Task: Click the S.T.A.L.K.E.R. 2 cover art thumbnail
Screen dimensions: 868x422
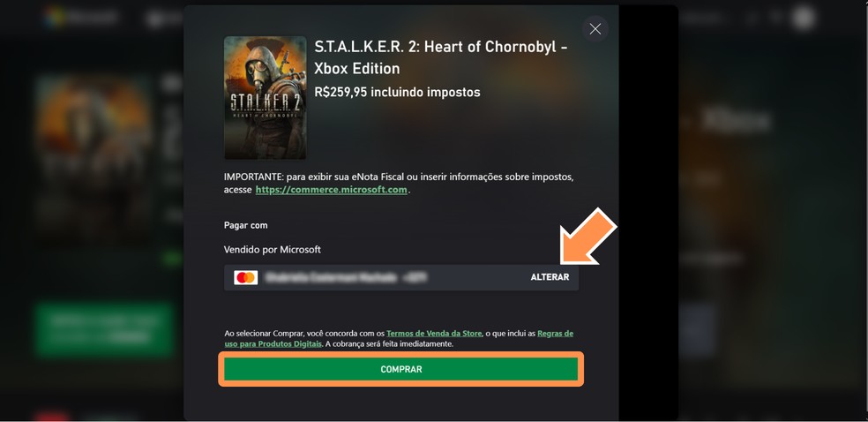Action: [266, 98]
